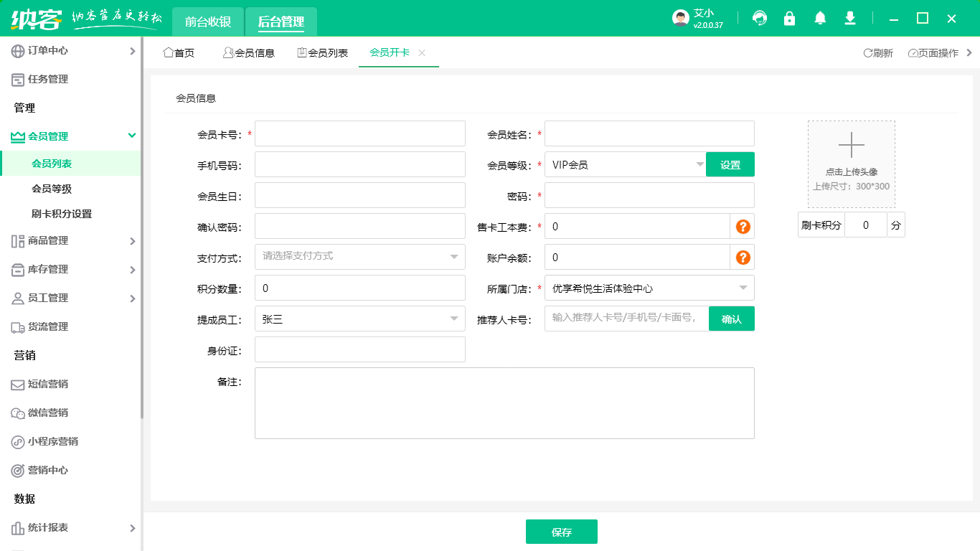Screen dimensions: 980x551
Task: Switch to 会员信息 tab
Action: pyautogui.click(x=249, y=52)
